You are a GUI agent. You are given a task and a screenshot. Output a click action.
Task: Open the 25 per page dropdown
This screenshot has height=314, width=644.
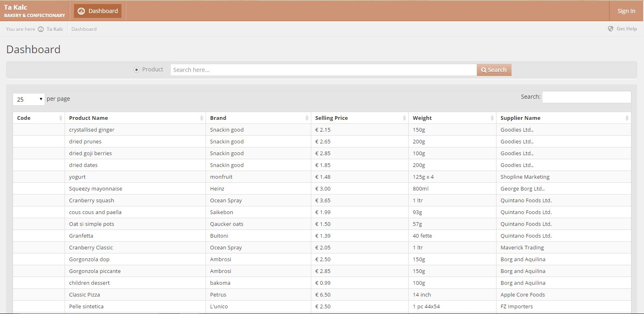tap(28, 99)
